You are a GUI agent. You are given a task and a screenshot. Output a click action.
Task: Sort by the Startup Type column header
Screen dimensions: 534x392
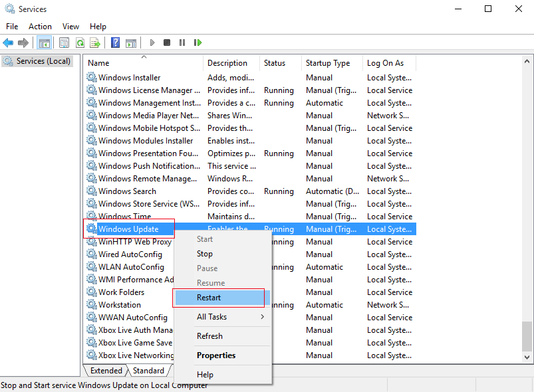coord(332,63)
